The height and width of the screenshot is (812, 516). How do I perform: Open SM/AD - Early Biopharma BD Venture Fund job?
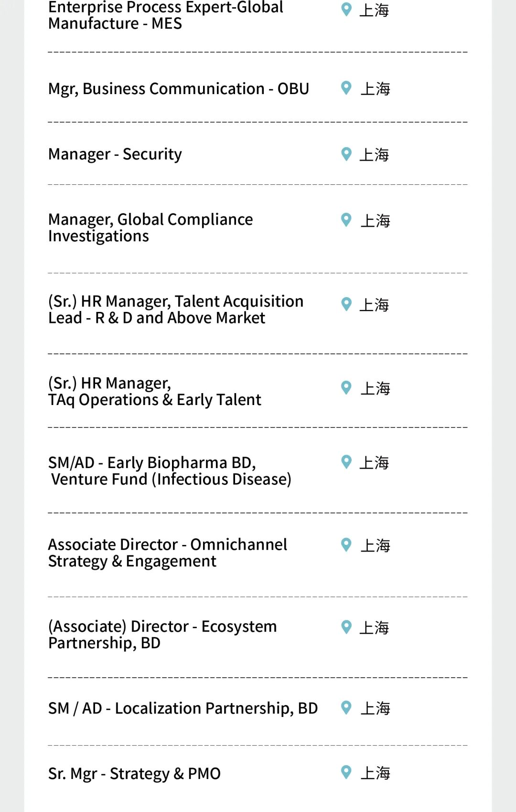tap(170, 471)
